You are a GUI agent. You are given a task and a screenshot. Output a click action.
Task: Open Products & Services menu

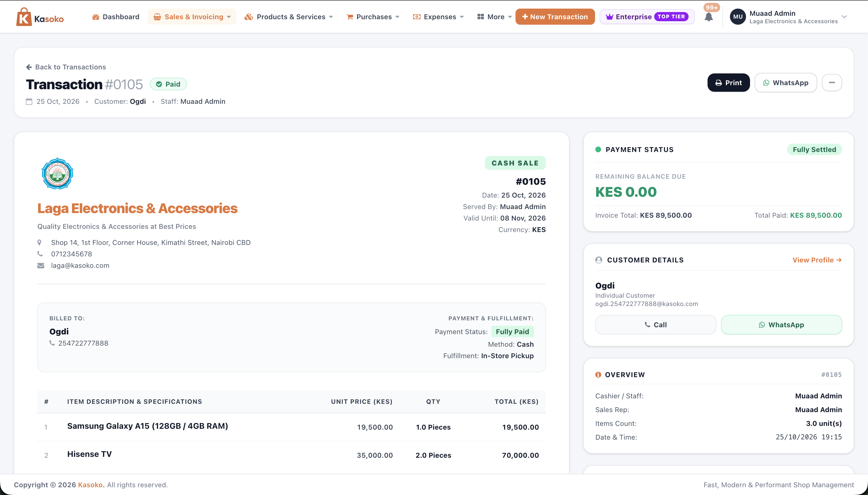288,17
